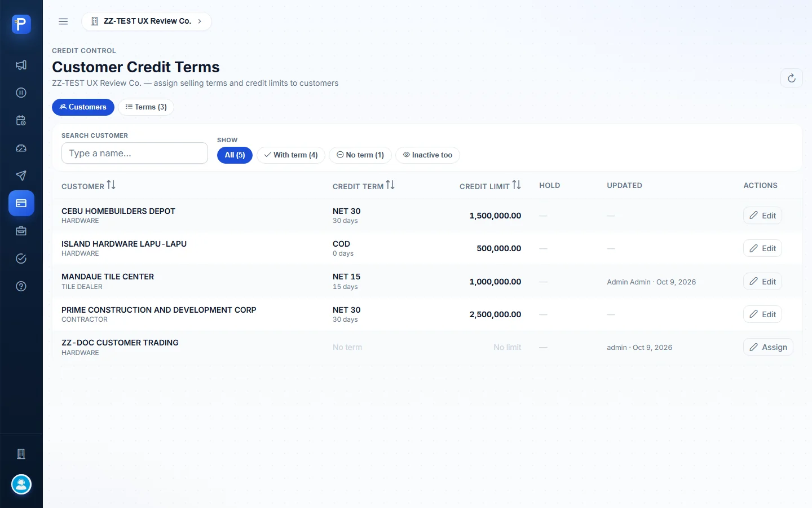Click the No limit placeholder text

click(507, 347)
